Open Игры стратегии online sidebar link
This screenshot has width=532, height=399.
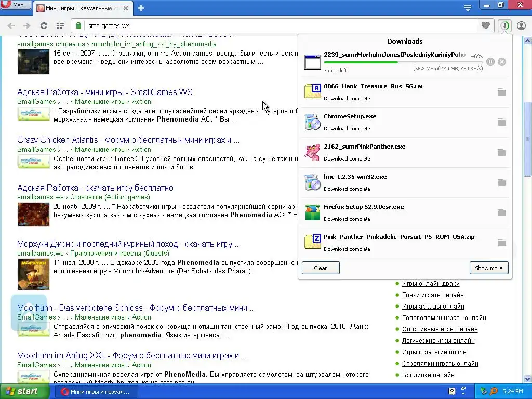(434, 352)
